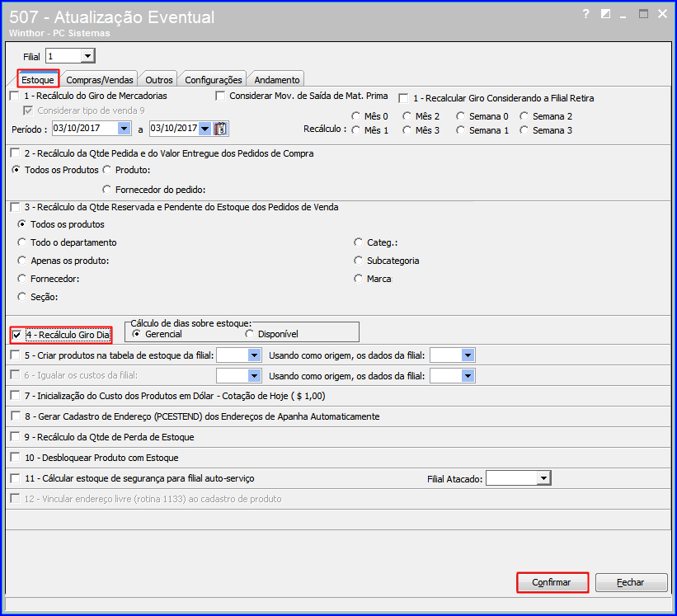Check 7 - Inicialização do Custo em Dólar
This screenshot has height=616, width=677.
click(x=15, y=396)
